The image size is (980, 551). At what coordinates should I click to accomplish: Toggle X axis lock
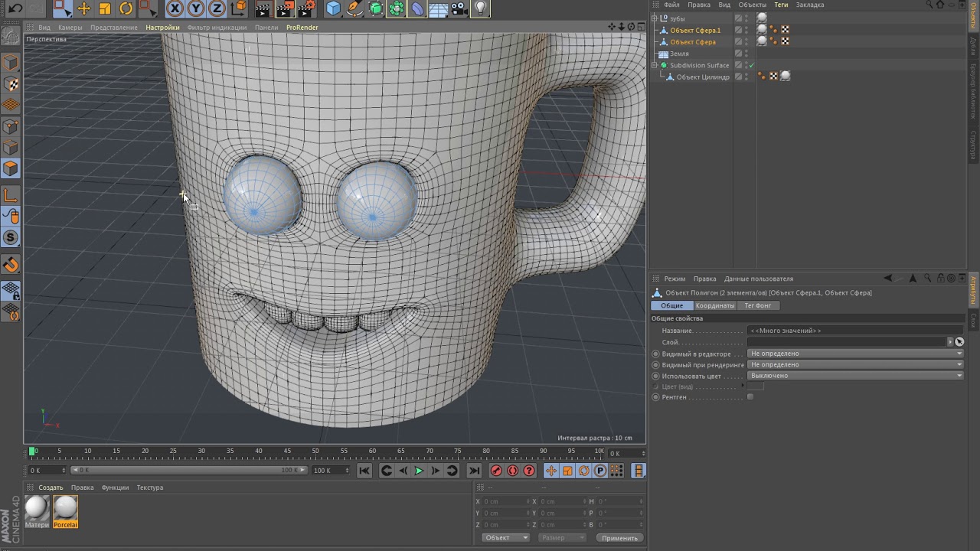(x=175, y=8)
